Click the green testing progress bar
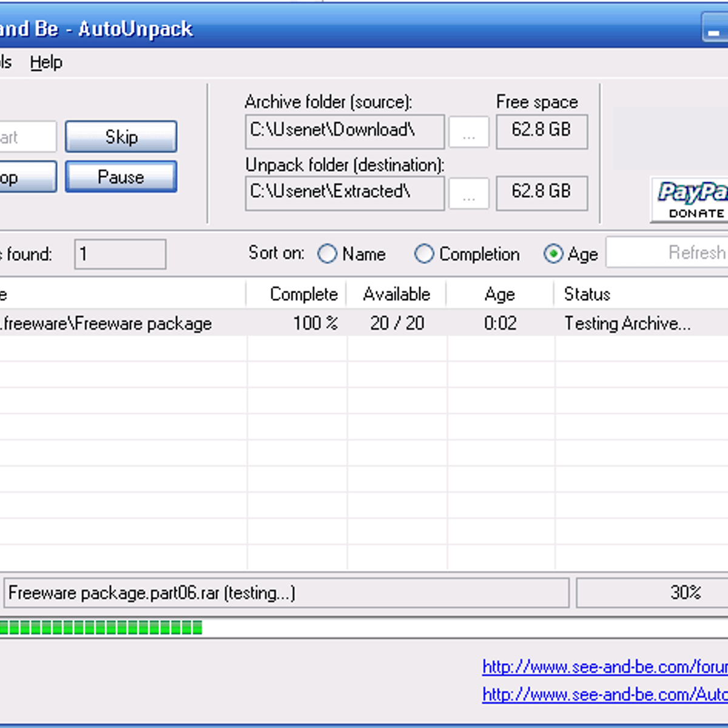 101,627
